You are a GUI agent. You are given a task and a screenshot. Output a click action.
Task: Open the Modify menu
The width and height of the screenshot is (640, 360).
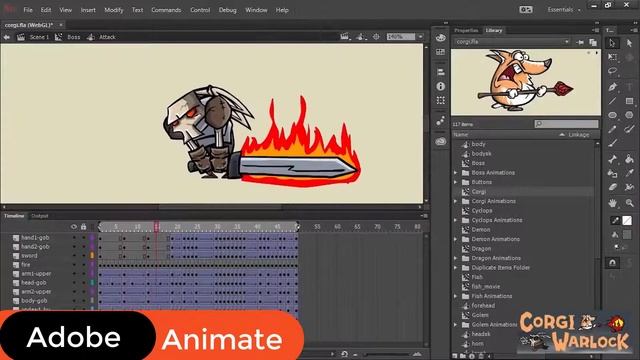click(113, 10)
